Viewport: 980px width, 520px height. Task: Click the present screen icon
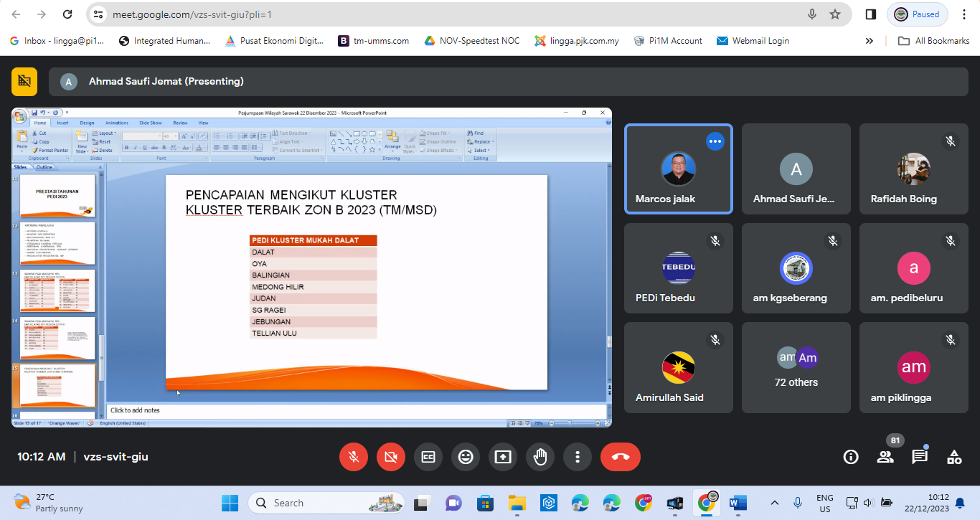point(503,457)
